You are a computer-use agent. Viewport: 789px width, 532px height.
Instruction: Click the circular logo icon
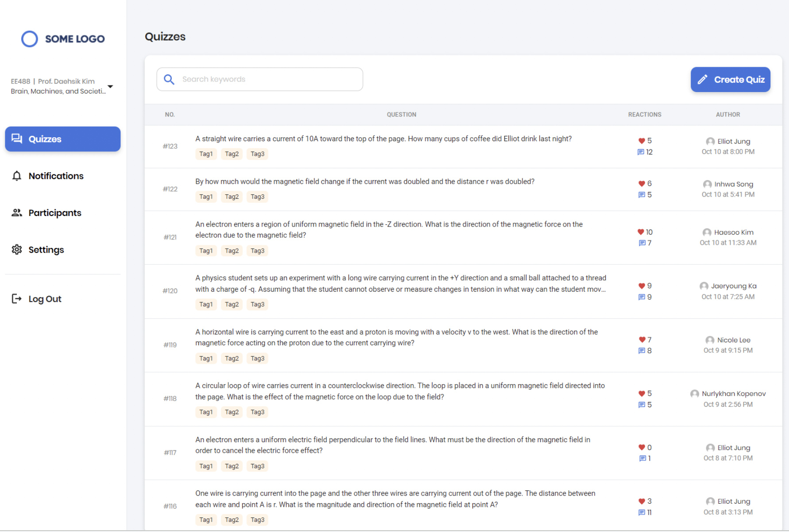pos(30,39)
